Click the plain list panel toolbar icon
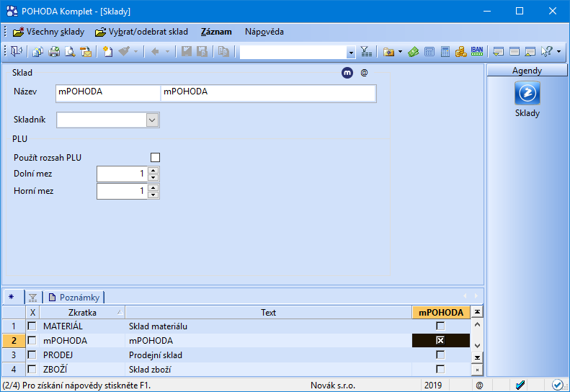This screenshot has height=392, width=570. click(x=515, y=52)
